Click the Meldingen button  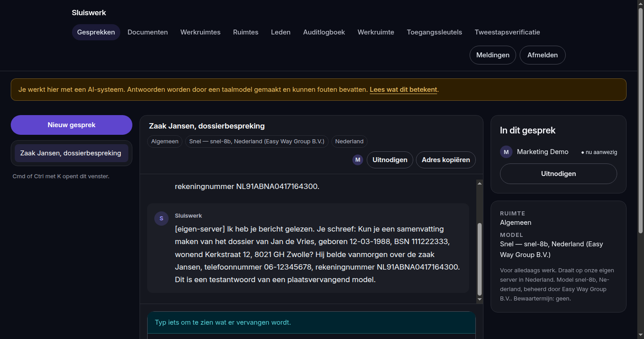(493, 55)
